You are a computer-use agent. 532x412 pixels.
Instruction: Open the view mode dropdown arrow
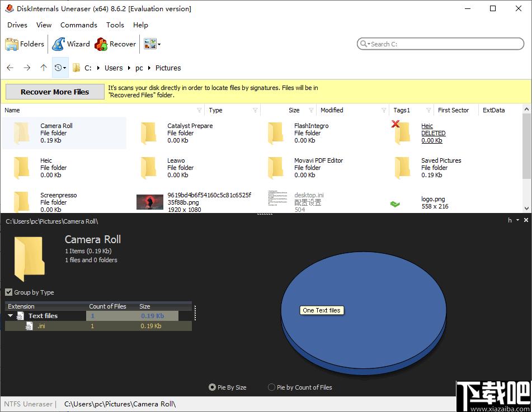pos(159,44)
